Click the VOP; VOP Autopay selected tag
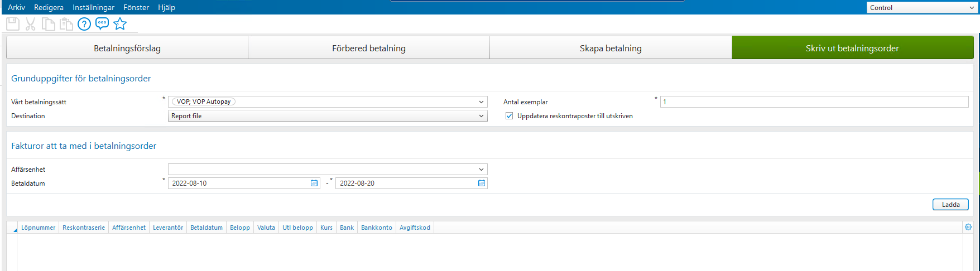This screenshot has width=980, height=271. coord(204,101)
